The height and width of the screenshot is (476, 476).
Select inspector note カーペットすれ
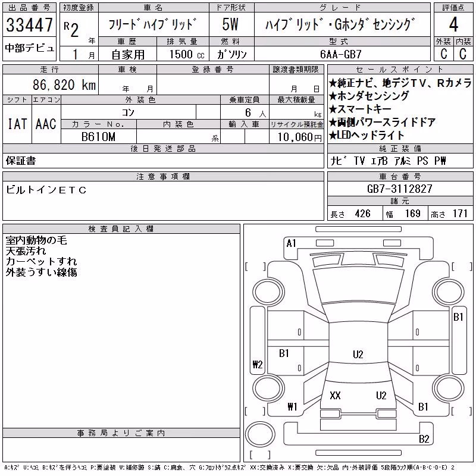click(x=41, y=262)
